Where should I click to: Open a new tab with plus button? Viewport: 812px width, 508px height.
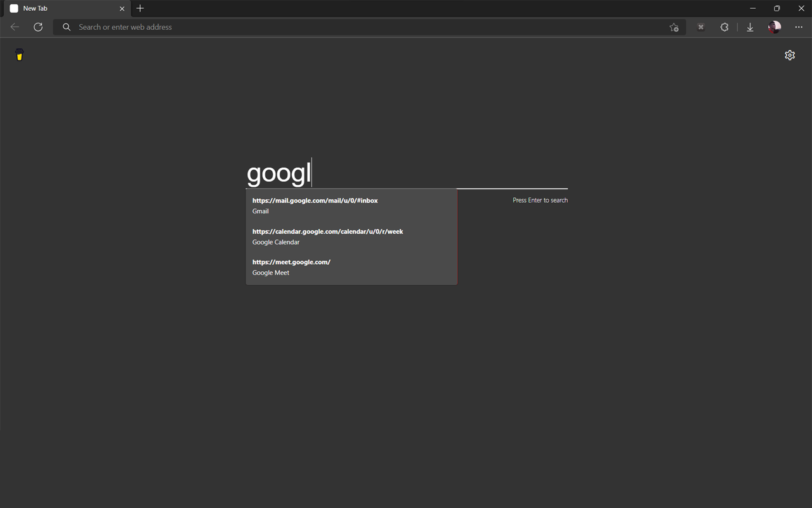140,8
